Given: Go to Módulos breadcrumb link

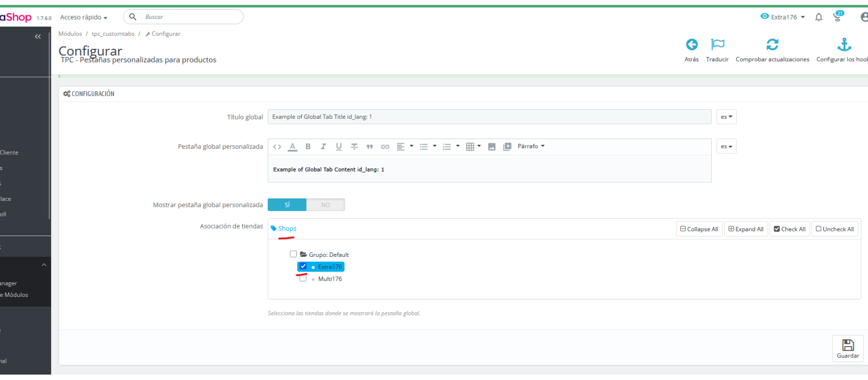Looking at the screenshot, I should pos(70,34).
